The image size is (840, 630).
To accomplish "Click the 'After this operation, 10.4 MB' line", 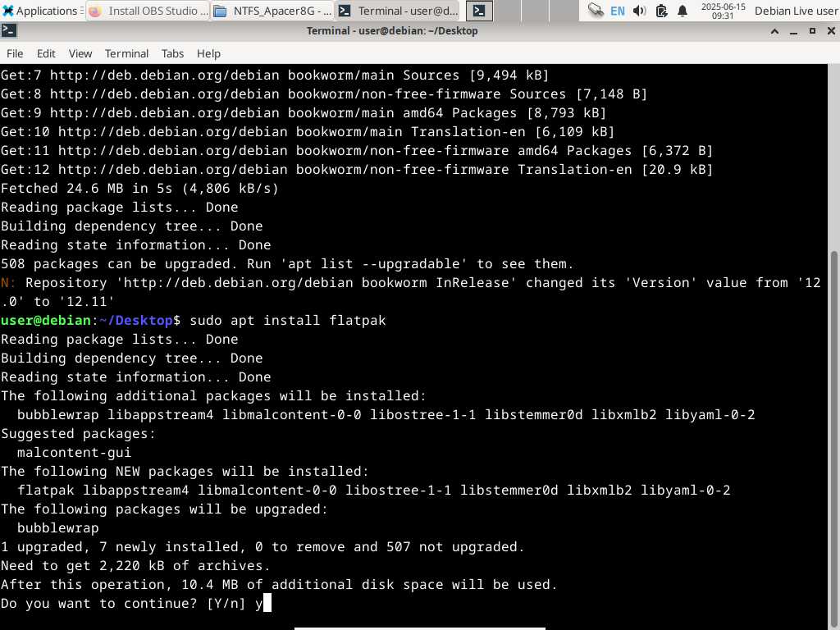I will (x=279, y=584).
